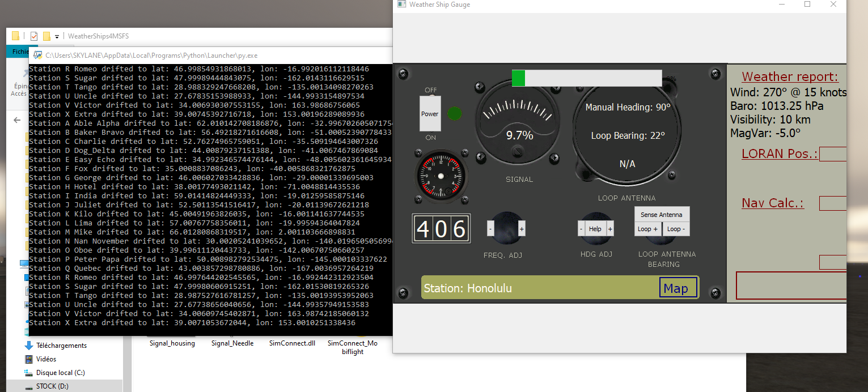Screen dimensions: 868x392
Task: Click the folder icon in Explorer's quick access toolbar
Action: (15, 36)
